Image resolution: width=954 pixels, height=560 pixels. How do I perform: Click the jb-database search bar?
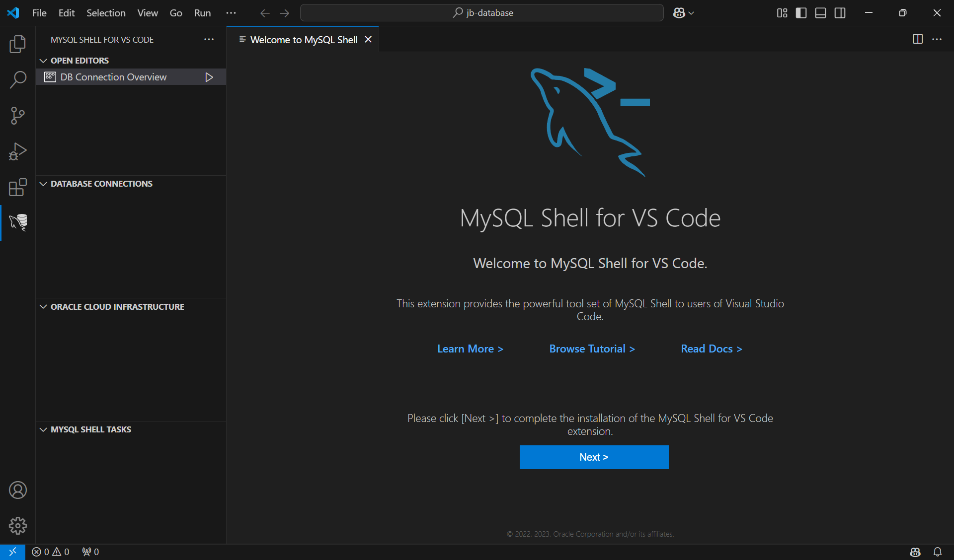coord(481,12)
